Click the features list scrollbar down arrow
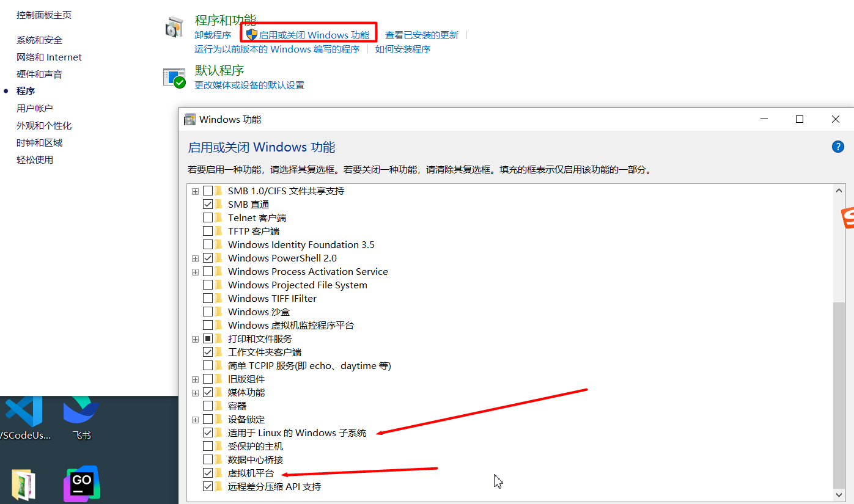The height and width of the screenshot is (504, 854). click(839, 494)
